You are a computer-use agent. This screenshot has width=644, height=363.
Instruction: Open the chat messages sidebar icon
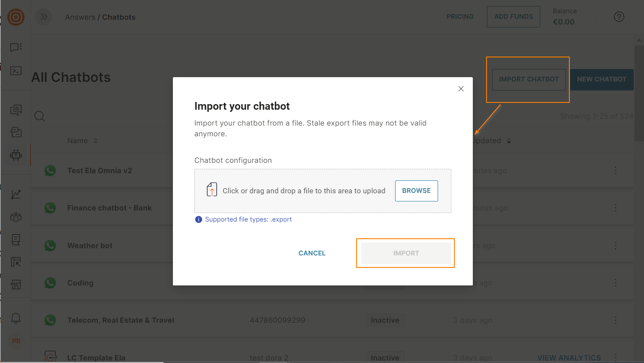[16, 48]
